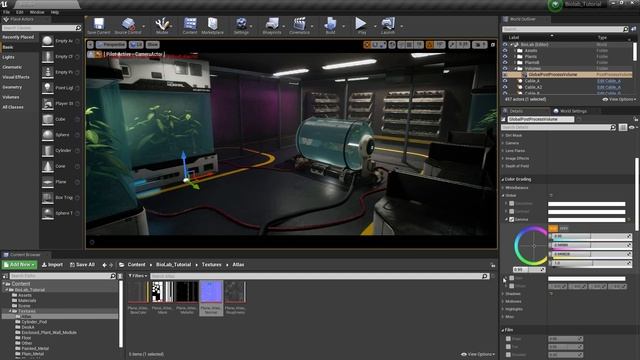Open the Filters dropdown in Content Browser
The height and width of the screenshot is (360, 640).
coord(138,276)
